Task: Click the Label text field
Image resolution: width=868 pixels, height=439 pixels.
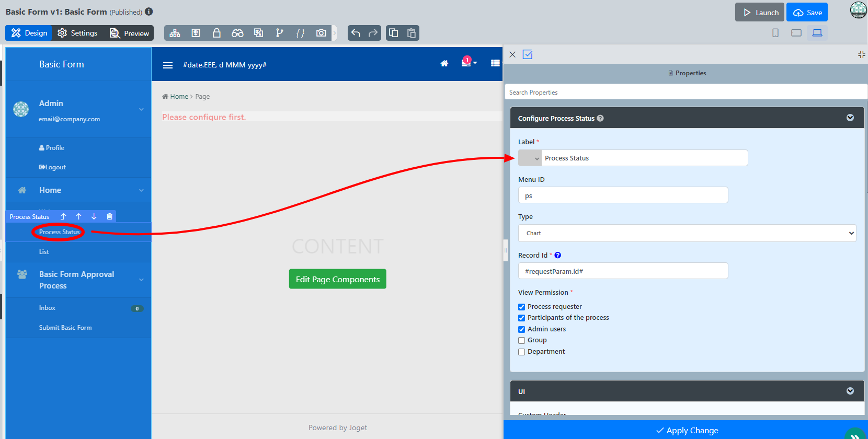Action: coord(645,158)
